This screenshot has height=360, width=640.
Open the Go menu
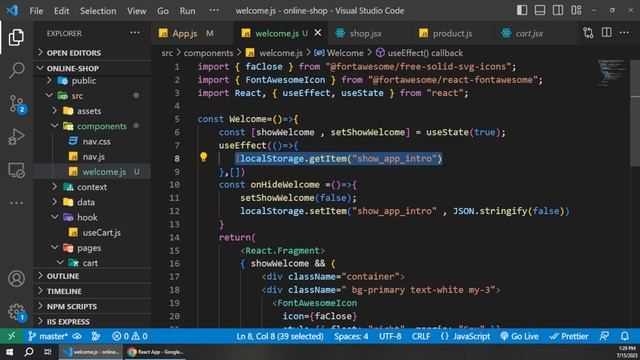[x=163, y=11]
